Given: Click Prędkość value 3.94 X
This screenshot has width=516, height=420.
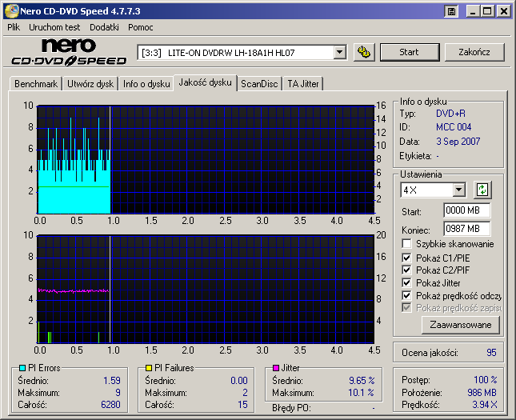Looking at the screenshot, I should point(485,405).
